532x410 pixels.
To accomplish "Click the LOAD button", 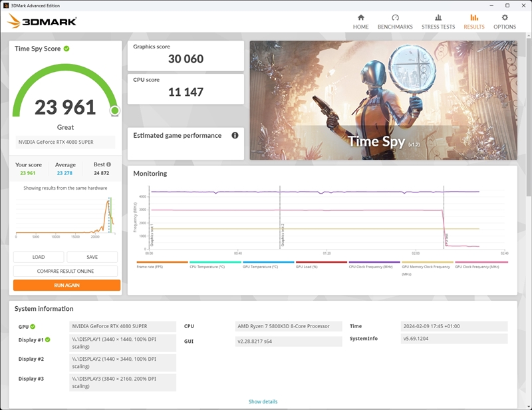I will (x=39, y=257).
